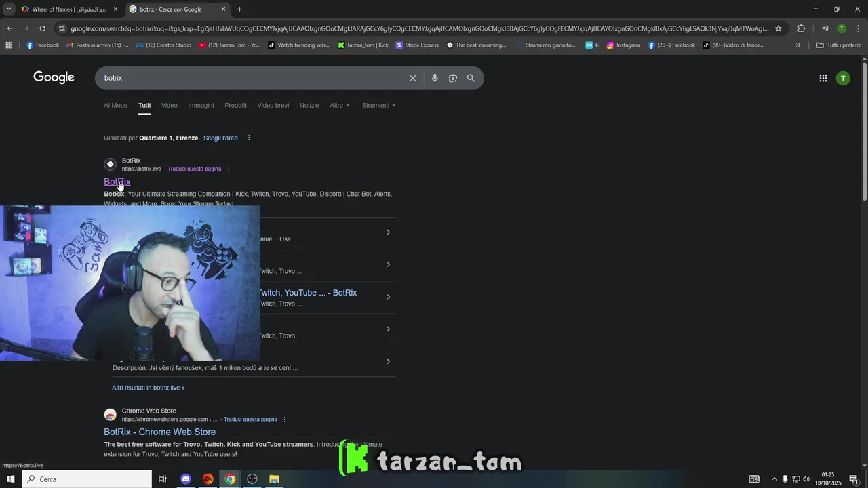Open the BotRix result link
The image size is (868, 488).
tap(117, 182)
